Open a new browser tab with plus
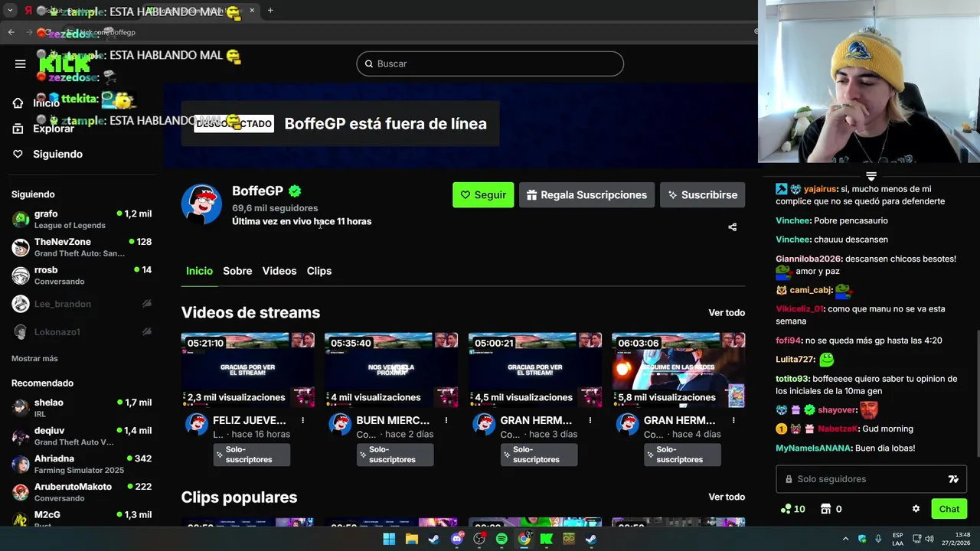The height and width of the screenshot is (551, 980). pos(270,11)
